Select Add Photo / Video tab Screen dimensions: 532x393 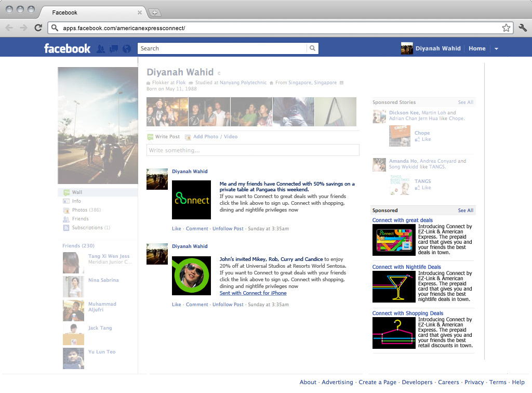pyautogui.click(x=211, y=137)
